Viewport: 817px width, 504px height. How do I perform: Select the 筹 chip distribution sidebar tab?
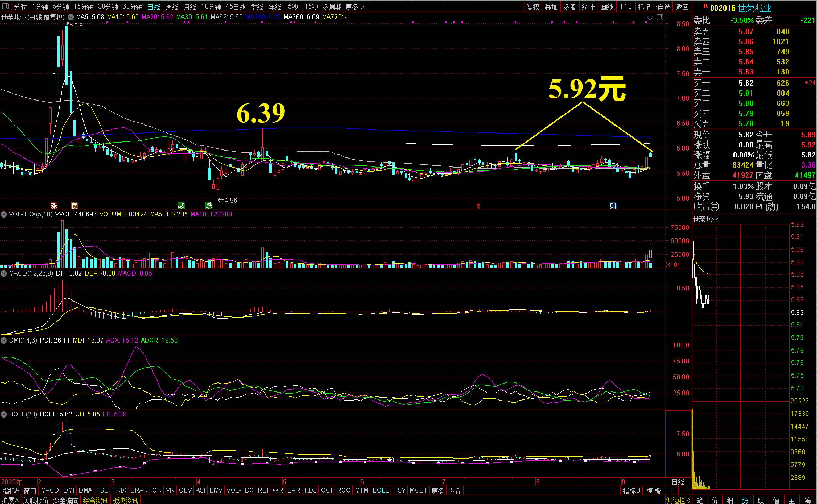click(808, 500)
